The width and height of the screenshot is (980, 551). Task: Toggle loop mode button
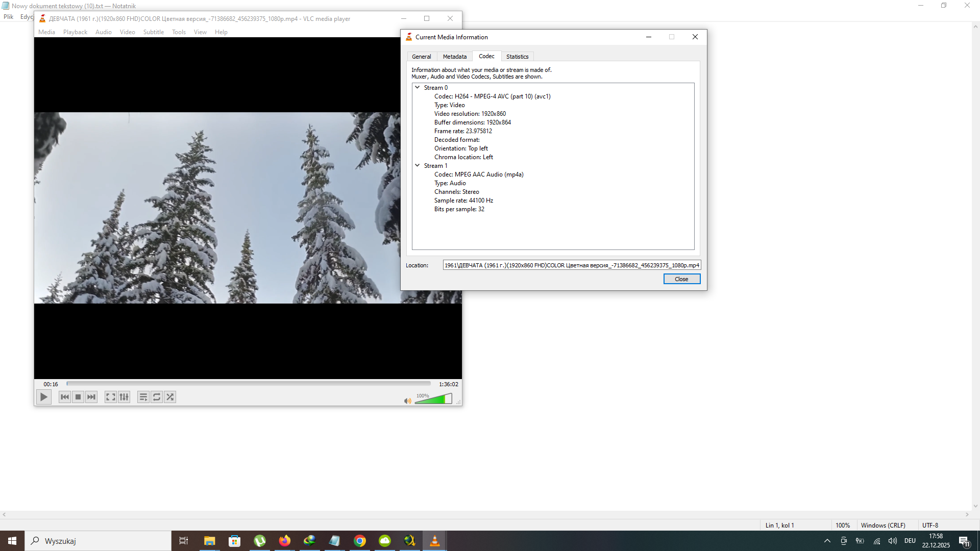(157, 397)
